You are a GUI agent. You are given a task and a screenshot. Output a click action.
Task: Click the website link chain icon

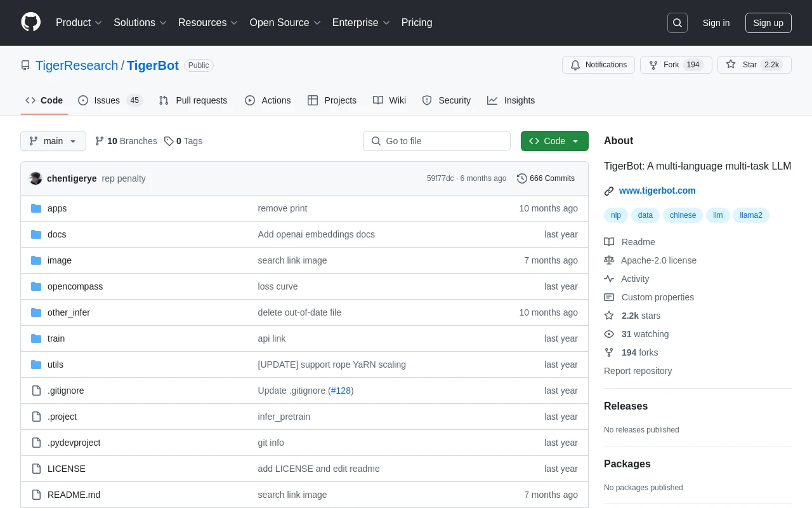click(x=609, y=190)
